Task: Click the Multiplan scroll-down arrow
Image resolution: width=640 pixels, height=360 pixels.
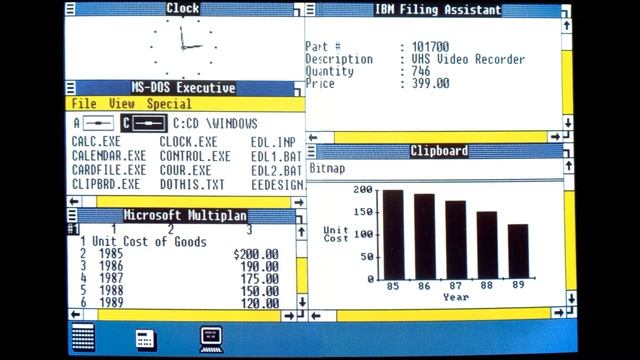Action: coord(302,302)
